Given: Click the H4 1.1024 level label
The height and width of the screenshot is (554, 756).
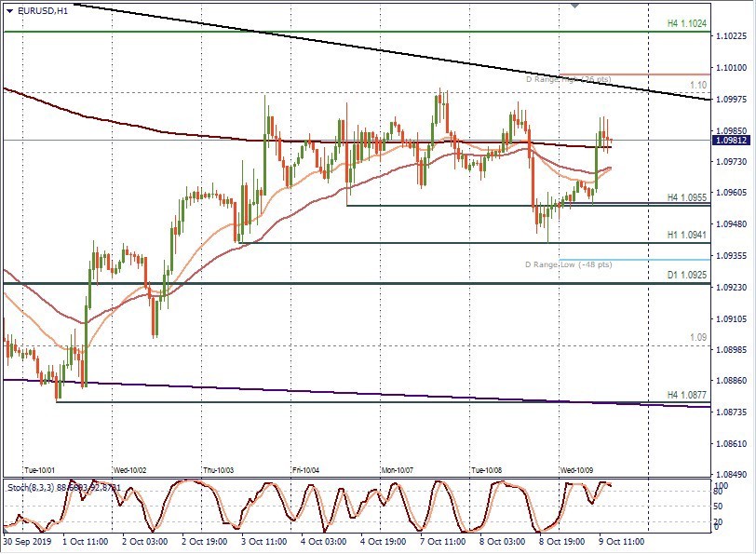Looking at the screenshot, I should pyautogui.click(x=686, y=23).
